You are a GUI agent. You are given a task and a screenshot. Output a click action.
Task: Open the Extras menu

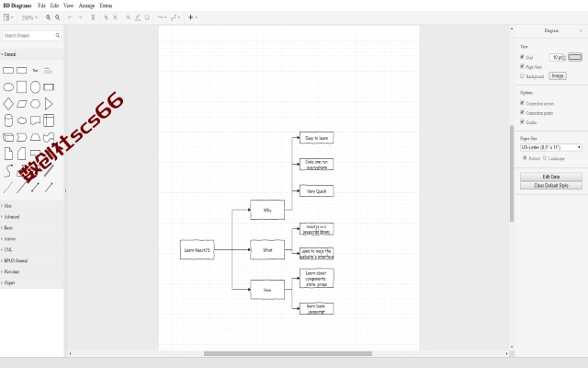(x=106, y=6)
